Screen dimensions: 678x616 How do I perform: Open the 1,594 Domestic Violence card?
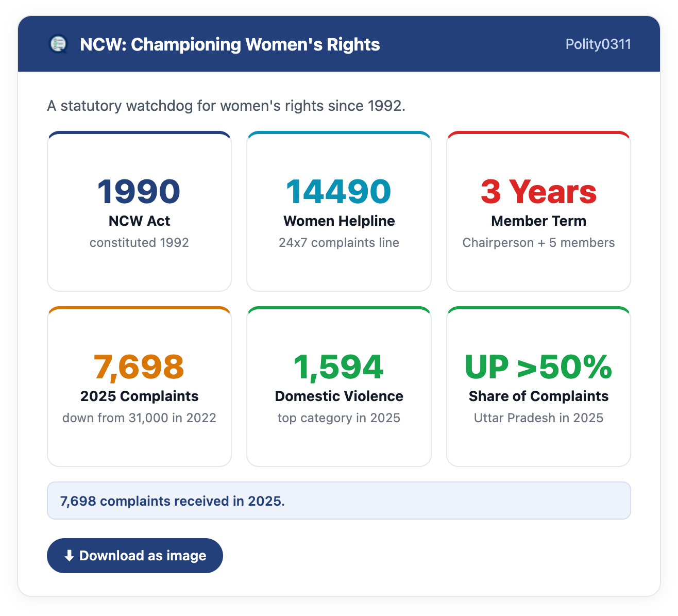[x=339, y=387]
